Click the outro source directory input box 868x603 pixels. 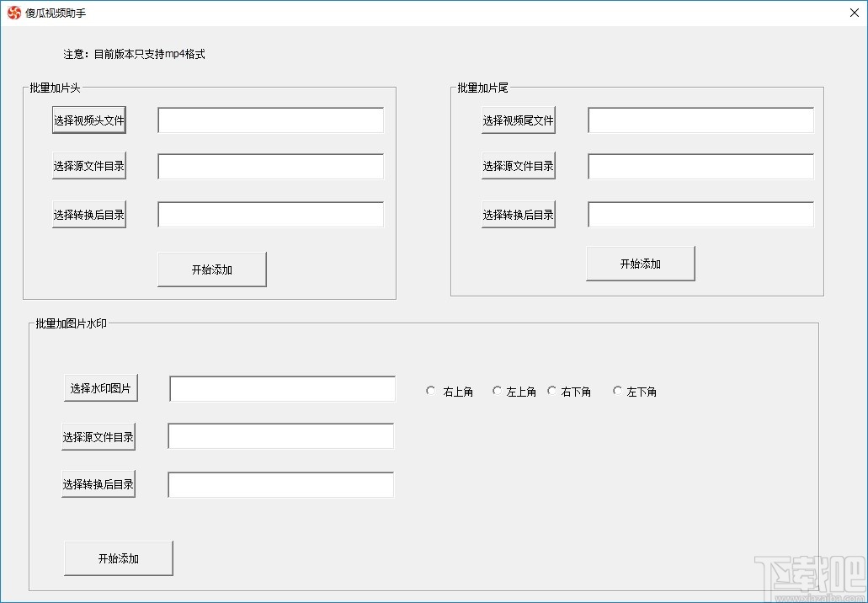tap(700, 165)
